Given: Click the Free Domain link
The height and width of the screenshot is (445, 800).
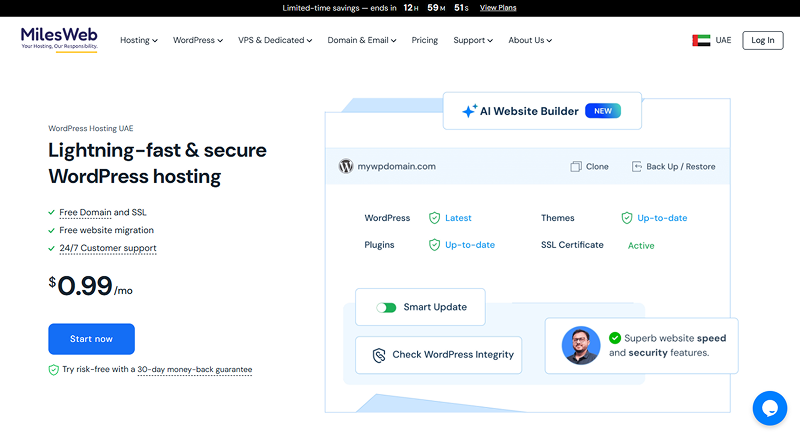Looking at the screenshot, I should click(x=85, y=212).
